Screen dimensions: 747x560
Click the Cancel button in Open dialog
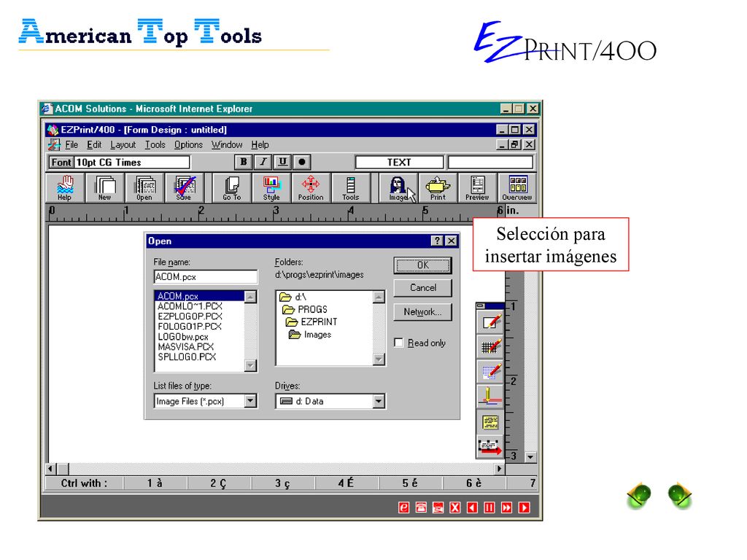tap(423, 287)
